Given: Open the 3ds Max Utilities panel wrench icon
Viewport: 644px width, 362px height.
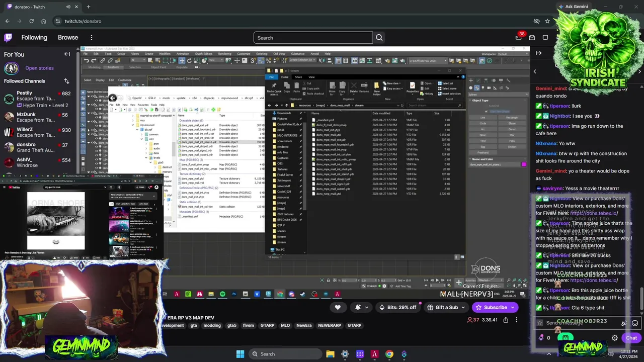Looking at the screenshot, I should pyautogui.click(x=508, y=80).
